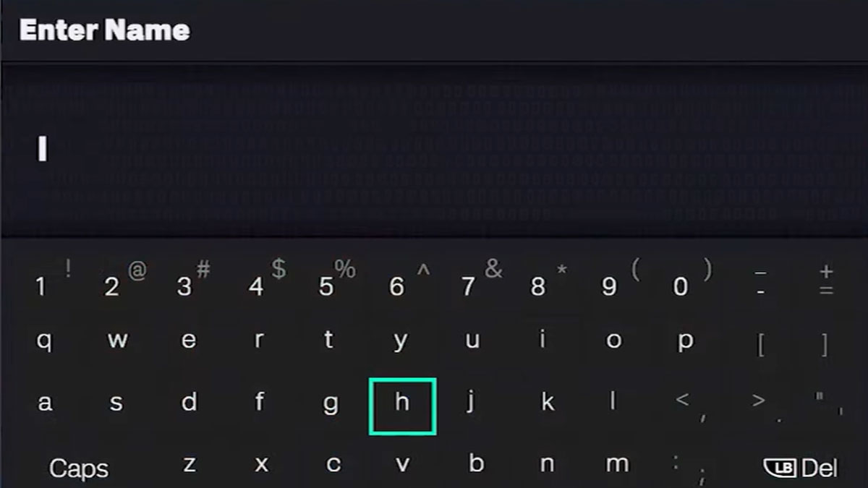This screenshot has width=868, height=488.
Task: Toggle Caps on the keyboard
Action: 79,468
